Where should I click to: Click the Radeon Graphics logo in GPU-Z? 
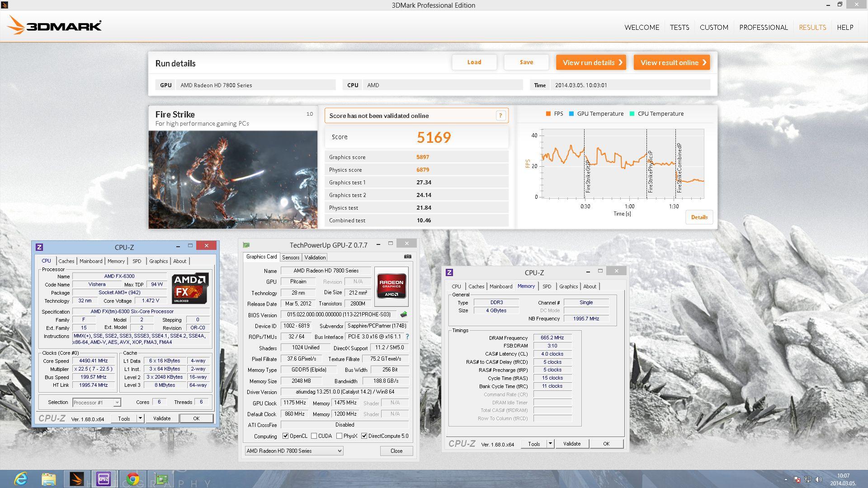coord(392,286)
